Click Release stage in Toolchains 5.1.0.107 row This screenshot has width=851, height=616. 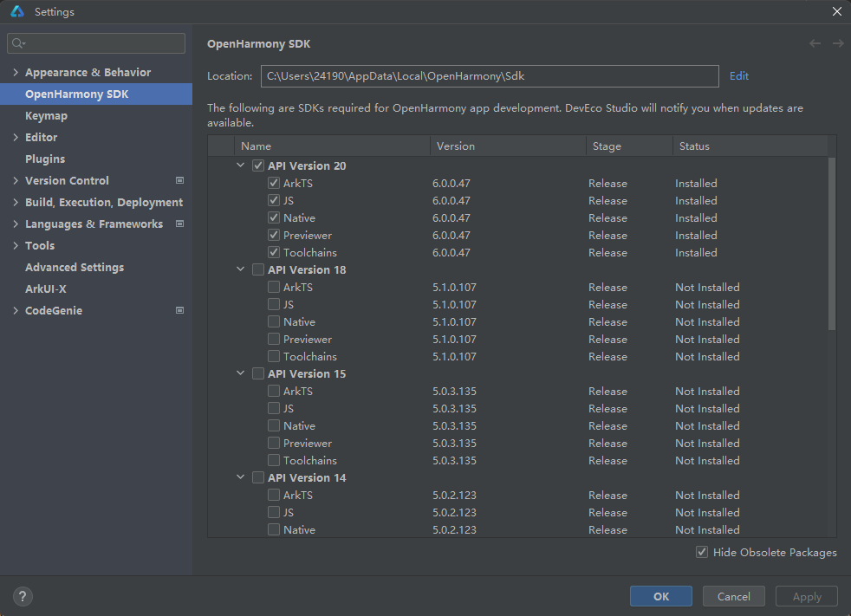(x=607, y=357)
